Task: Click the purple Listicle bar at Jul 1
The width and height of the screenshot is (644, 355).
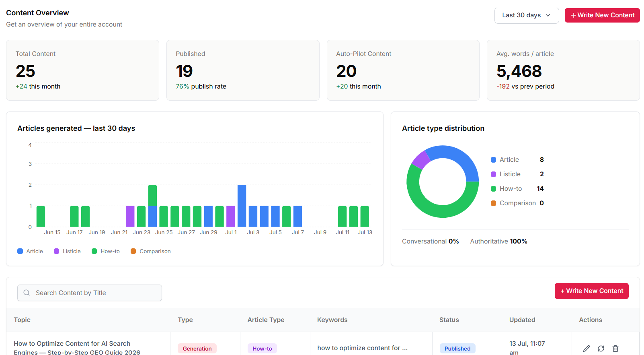Action: (x=231, y=216)
